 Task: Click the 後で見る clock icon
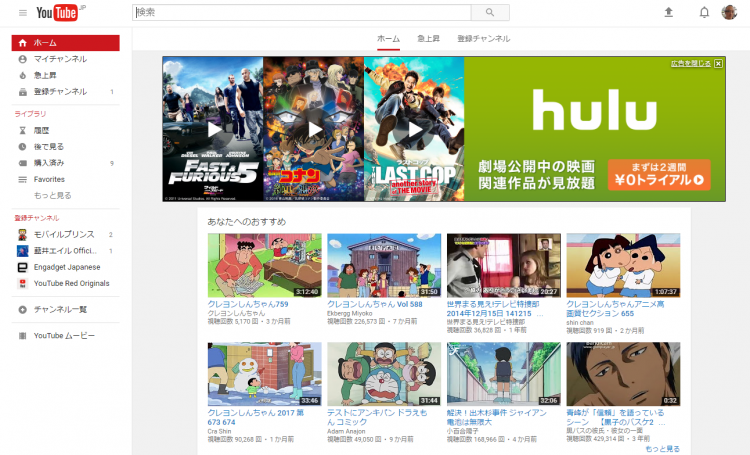(x=22, y=147)
